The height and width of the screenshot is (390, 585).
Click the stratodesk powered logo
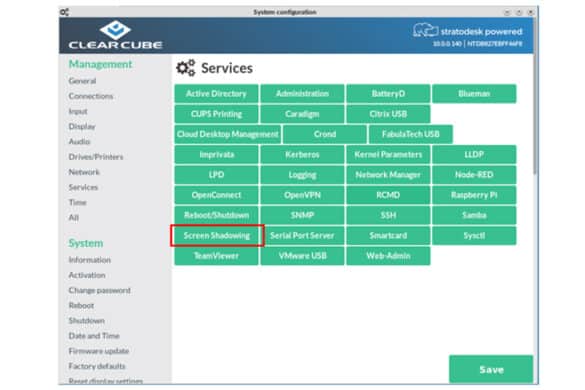(x=468, y=31)
